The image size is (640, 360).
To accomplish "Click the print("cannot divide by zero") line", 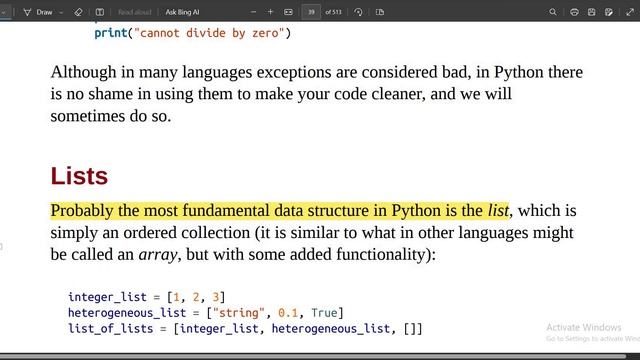I will [193, 33].
